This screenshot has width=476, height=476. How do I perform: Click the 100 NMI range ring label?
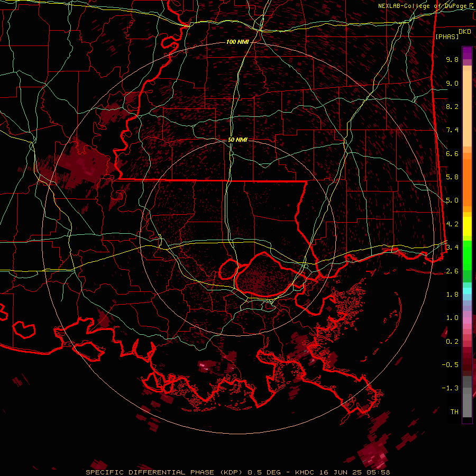coord(237,42)
